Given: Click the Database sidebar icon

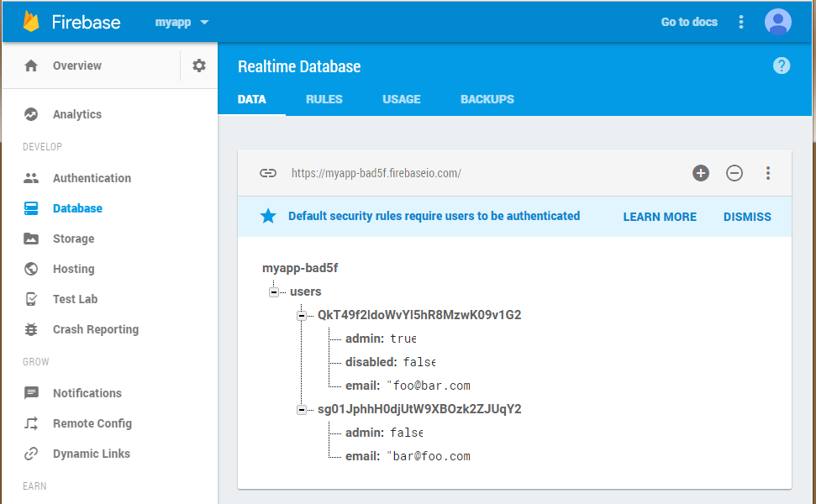Looking at the screenshot, I should pos(31,208).
